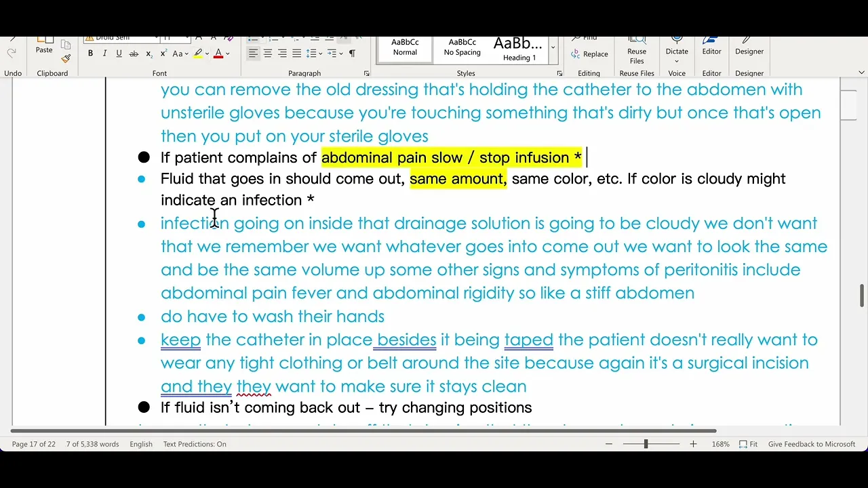This screenshot has height=488, width=868.
Task: Zoom in with the plus button
Action: [693, 444]
